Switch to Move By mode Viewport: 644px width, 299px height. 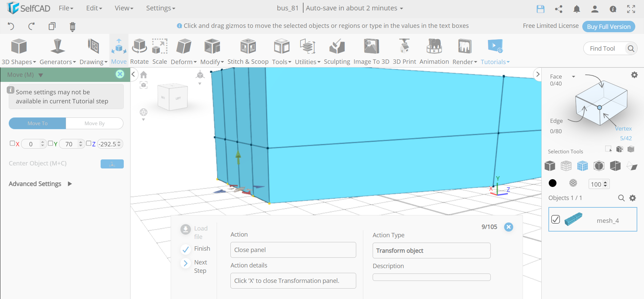click(95, 123)
